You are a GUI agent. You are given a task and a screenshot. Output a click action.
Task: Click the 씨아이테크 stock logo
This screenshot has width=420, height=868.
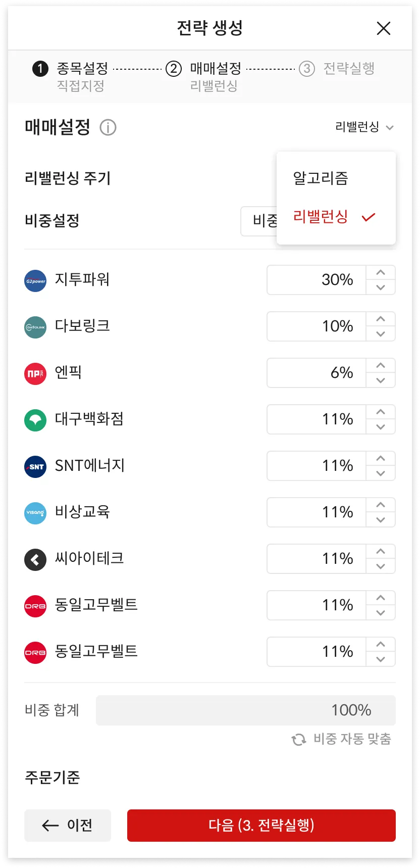point(35,560)
